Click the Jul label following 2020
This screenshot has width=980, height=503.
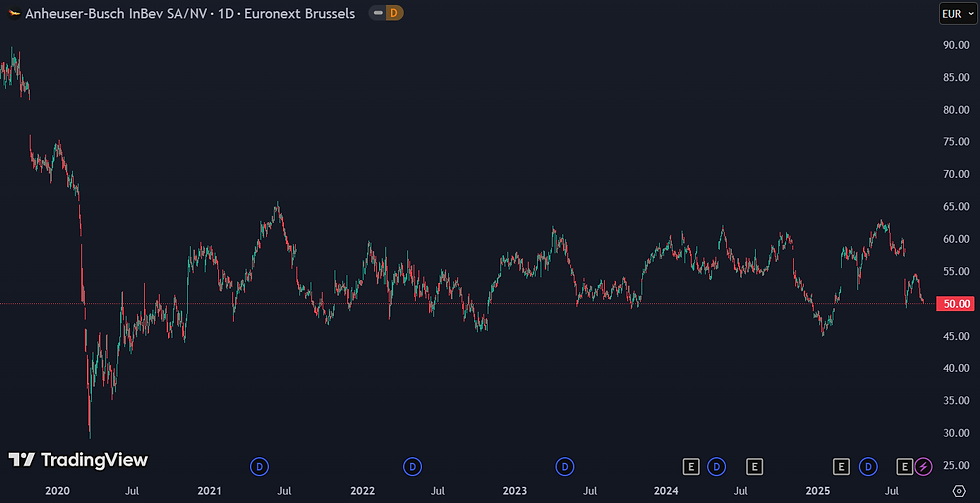click(x=132, y=491)
